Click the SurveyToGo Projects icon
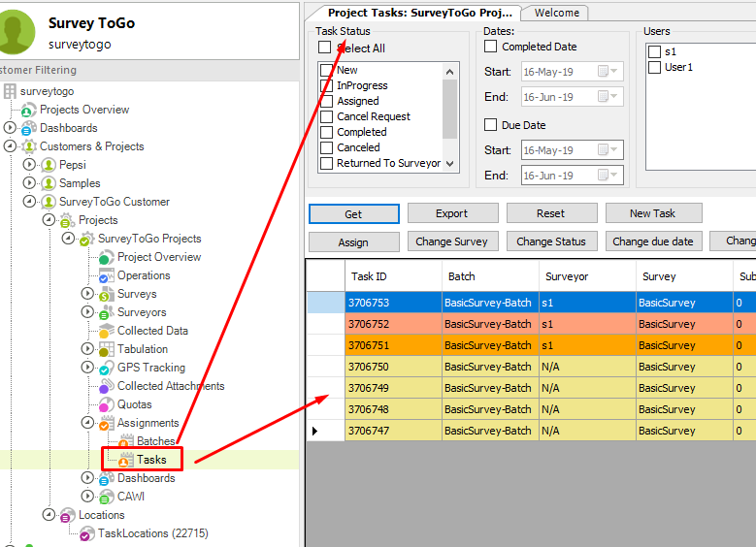756x547 pixels. 86,239
